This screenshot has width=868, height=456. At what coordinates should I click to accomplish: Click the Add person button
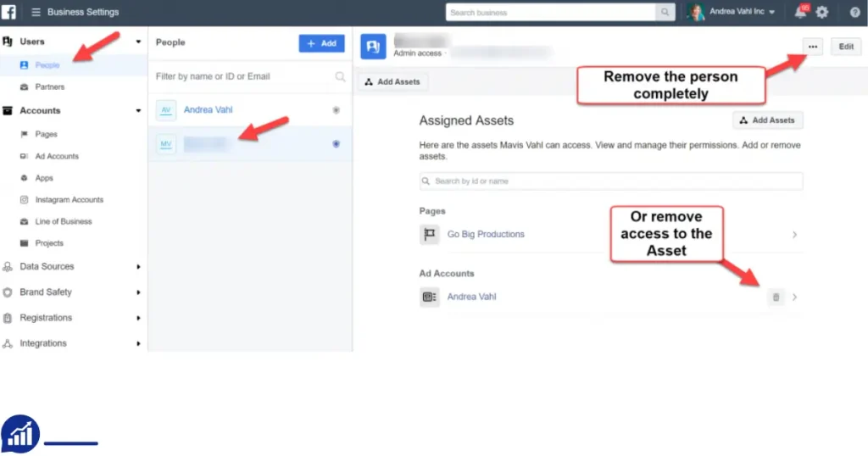[x=321, y=43]
